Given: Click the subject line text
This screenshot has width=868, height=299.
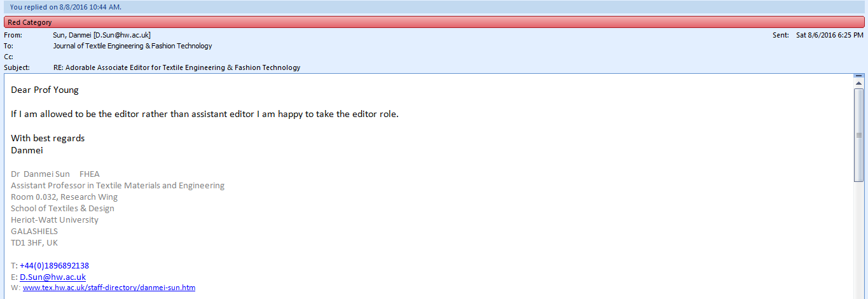Looking at the screenshot, I should click(177, 67).
